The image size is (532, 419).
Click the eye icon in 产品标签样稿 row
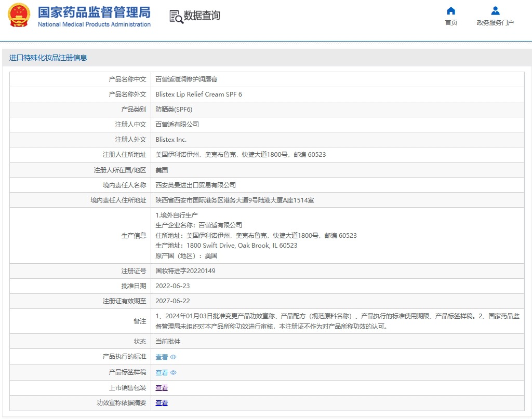pyautogui.click(x=174, y=373)
